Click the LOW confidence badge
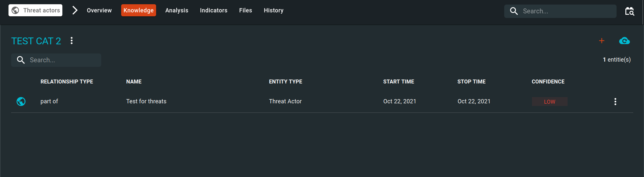The image size is (644, 177). click(x=550, y=102)
